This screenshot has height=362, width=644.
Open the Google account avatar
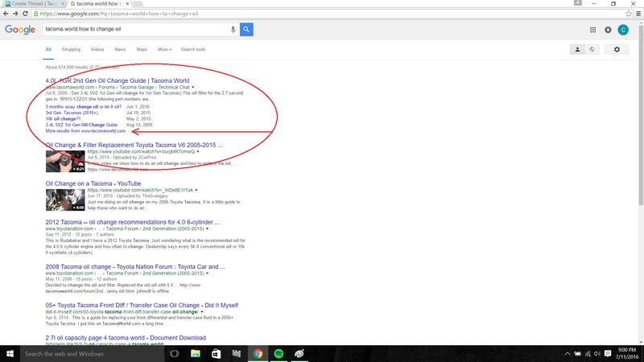tap(623, 30)
